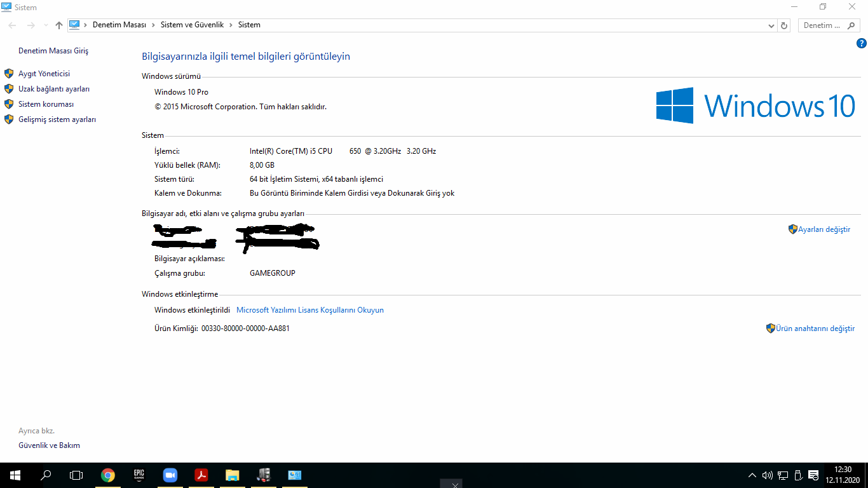The width and height of the screenshot is (868, 488).
Task: Open Aygıt Yöneticisi from the sidebar
Action: 44,74
